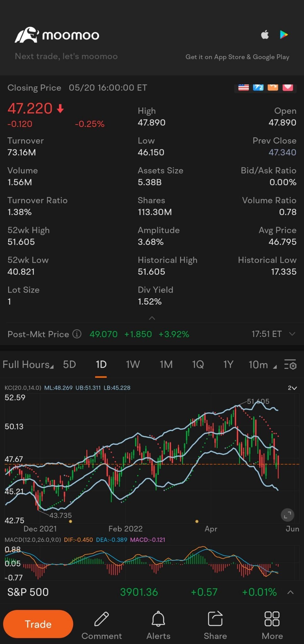
Task: Open Full Hours session dropdown
Action: (28, 365)
